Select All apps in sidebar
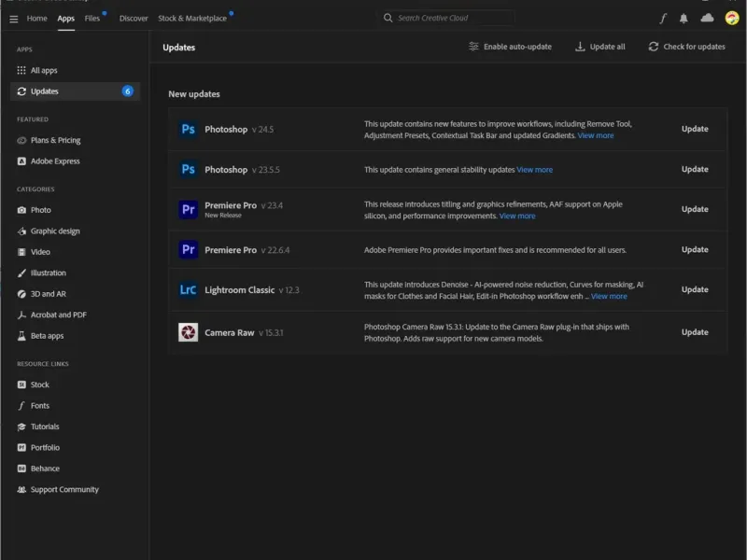747x560 pixels. tap(44, 70)
